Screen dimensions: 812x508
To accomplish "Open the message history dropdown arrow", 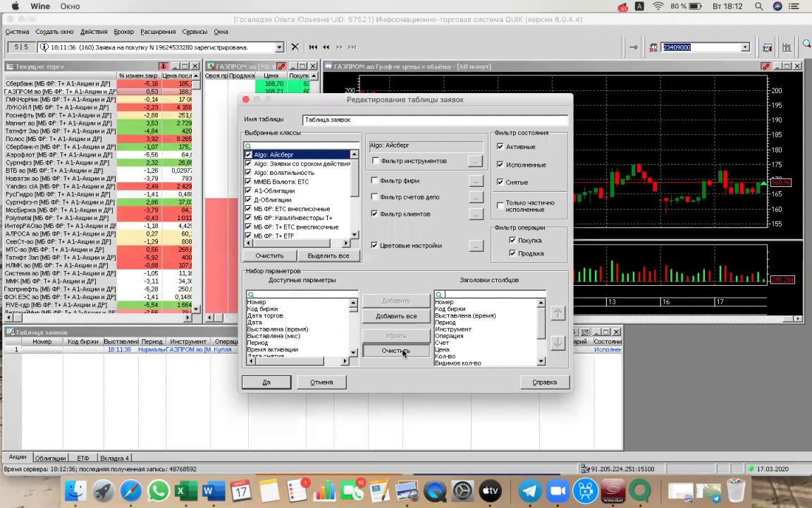I will click(x=280, y=47).
